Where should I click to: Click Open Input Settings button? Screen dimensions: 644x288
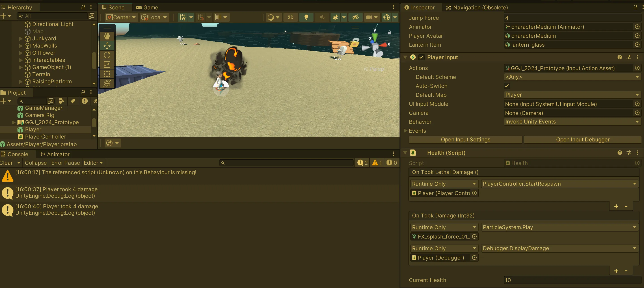465,139
